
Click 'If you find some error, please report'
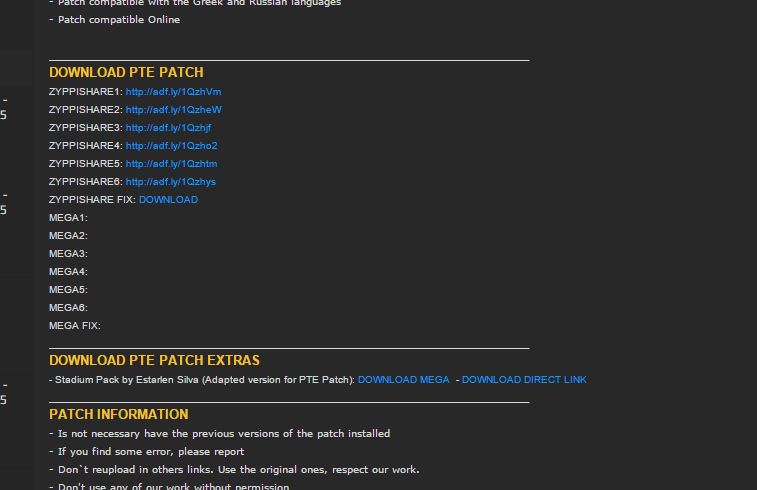(147, 452)
